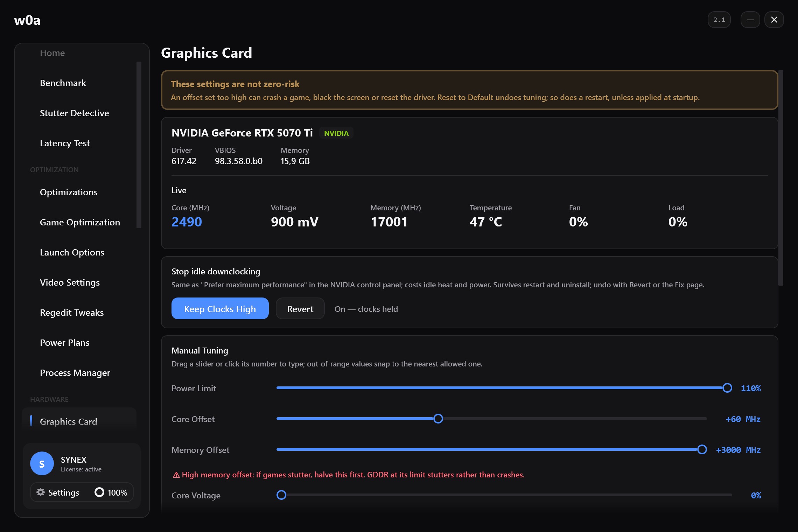
Task: Click the Revert button
Action: pyautogui.click(x=300, y=309)
